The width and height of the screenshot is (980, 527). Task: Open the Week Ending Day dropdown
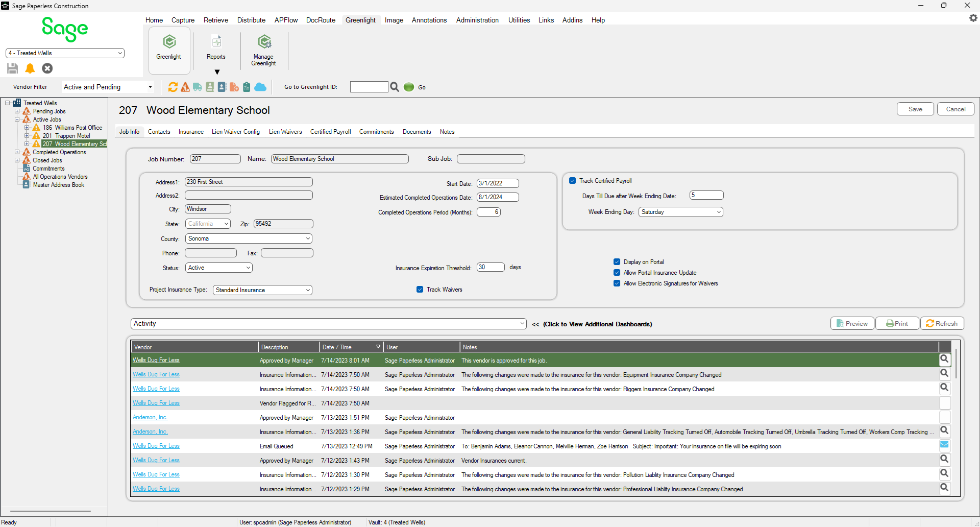pyautogui.click(x=680, y=212)
